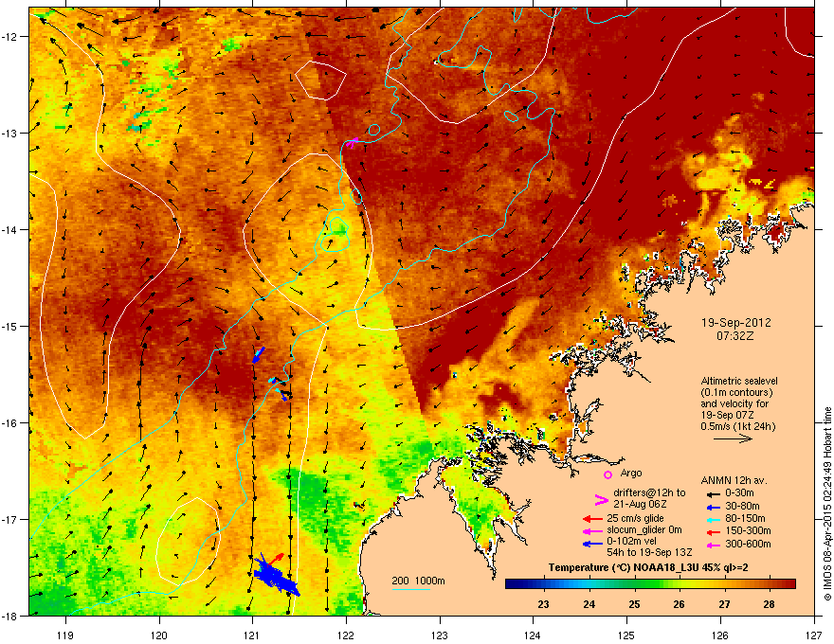This screenshot has height=644, width=834.
Task: Click the magenta Argo circle legend symbol
Action: click(607, 474)
